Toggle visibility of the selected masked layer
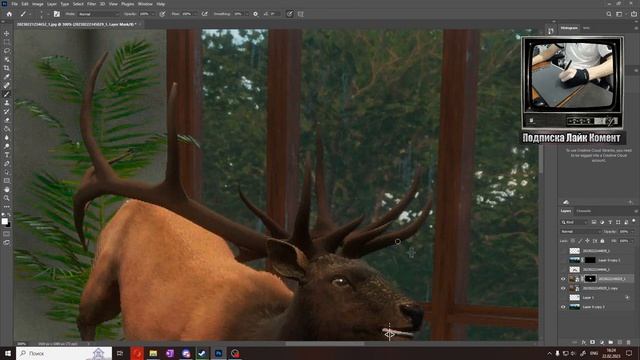This screenshot has height=360, width=640. (563, 279)
